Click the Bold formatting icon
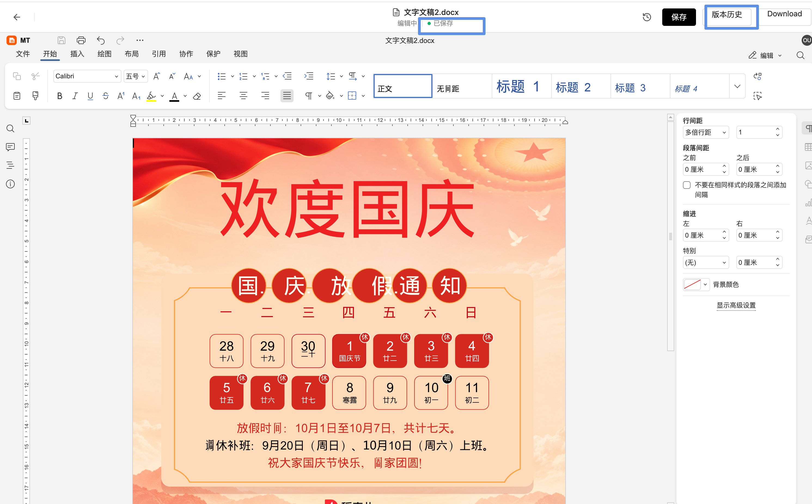 tap(60, 96)
